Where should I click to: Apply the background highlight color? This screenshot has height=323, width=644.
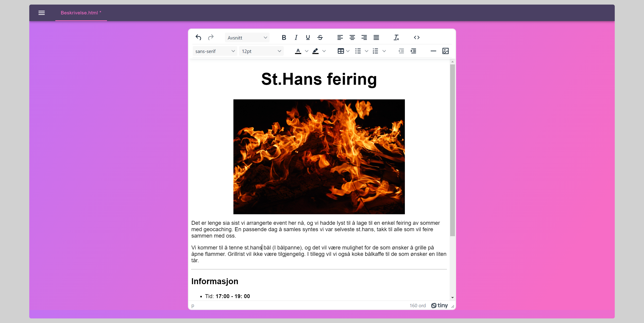tap(315, 51)
